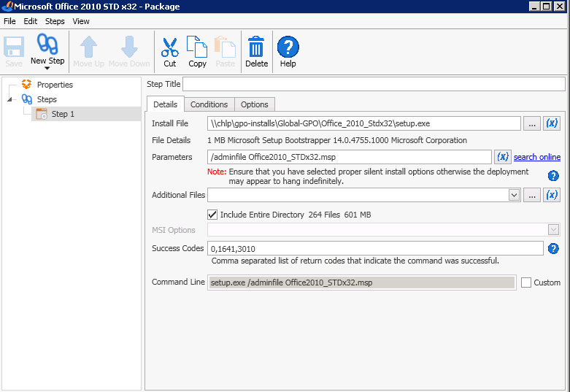
Task: Open the New Step dropdown arrow
Action: click(47, 69)
